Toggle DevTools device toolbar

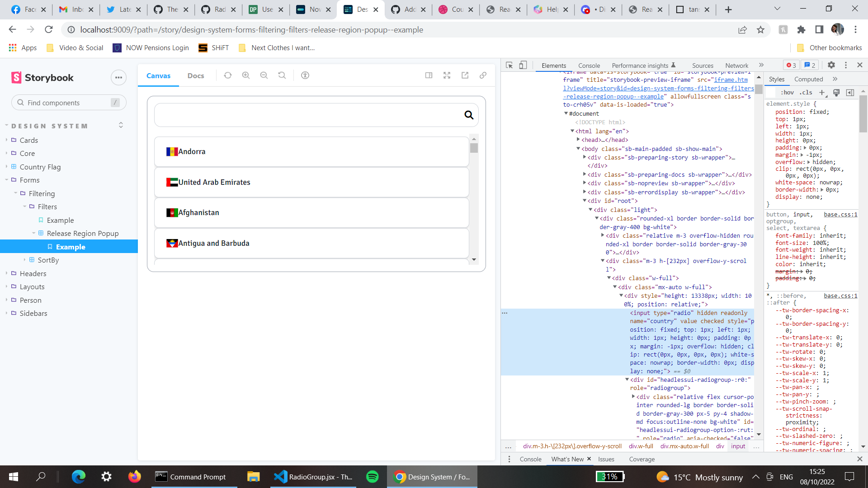[x=523, y=66]
